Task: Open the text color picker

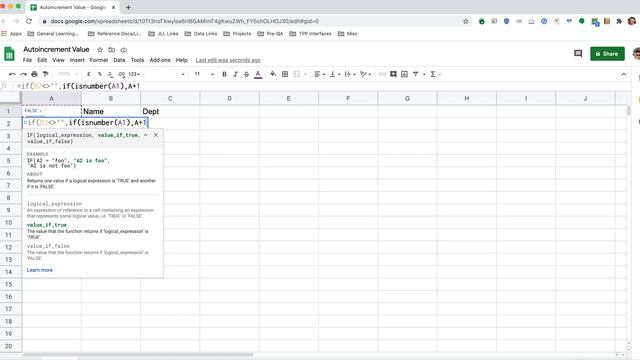Action: (258, 74)
